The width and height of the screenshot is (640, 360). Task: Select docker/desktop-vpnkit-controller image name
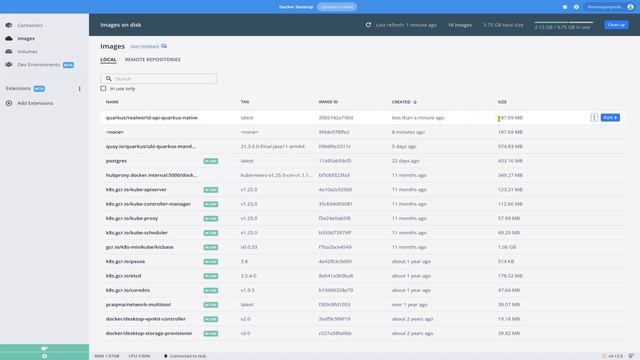pos(146,319)
